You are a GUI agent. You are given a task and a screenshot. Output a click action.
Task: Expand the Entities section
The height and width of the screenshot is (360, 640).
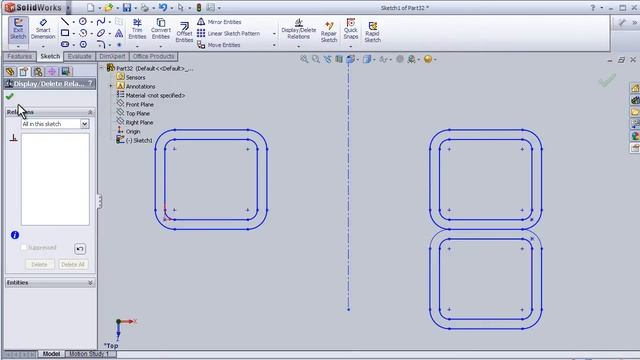[90, 282]
